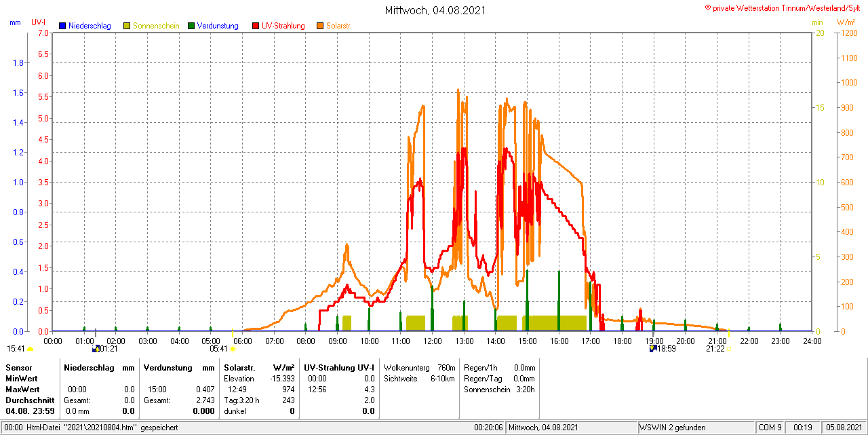Click the Verdunstung mm column header

[179, 367]
